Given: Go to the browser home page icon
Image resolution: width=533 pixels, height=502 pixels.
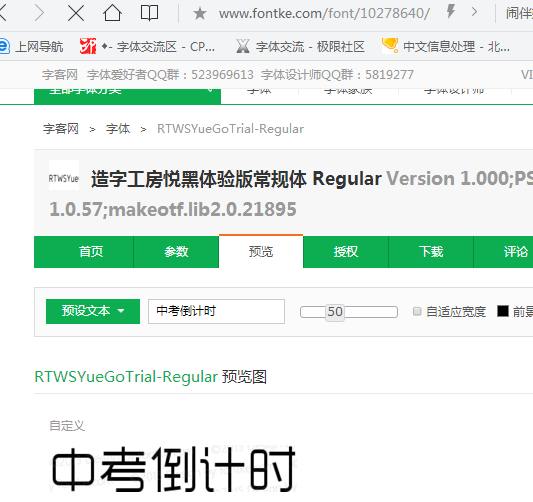Looking at the screenshot, I should pyautogui.click(x=112, y=13).
